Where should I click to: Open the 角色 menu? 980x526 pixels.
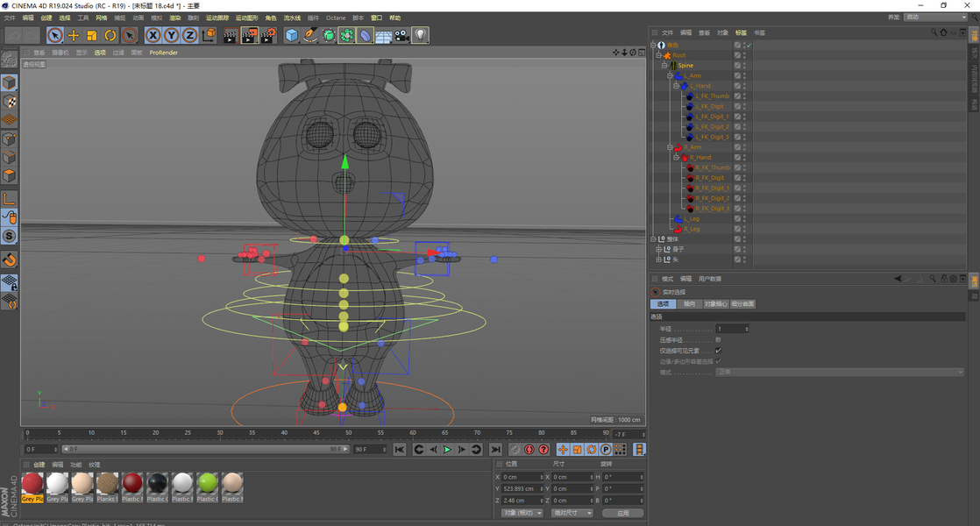(x=271, y=18)
